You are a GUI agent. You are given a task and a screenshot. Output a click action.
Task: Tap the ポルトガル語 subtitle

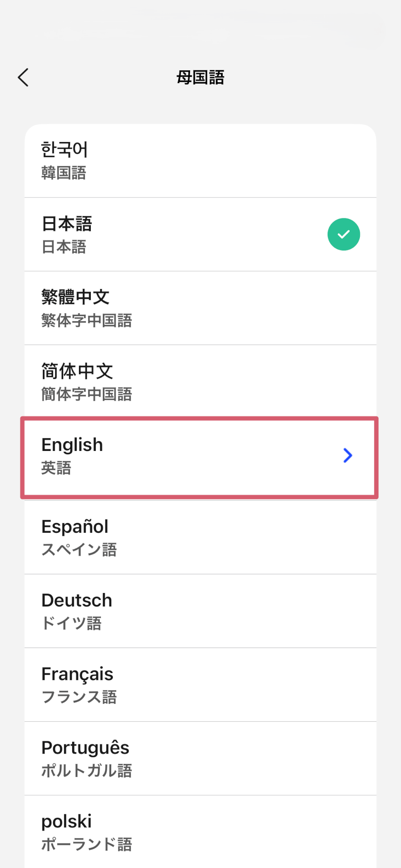87,771
